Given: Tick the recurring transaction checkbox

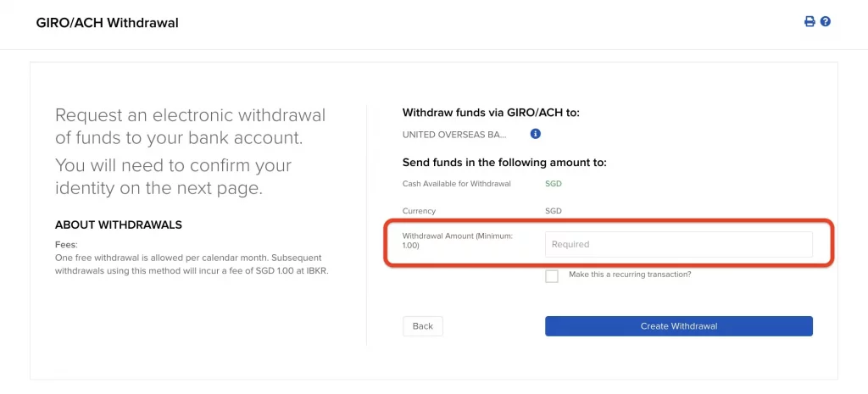Looking at the screenshot, I should pos(552,276).
